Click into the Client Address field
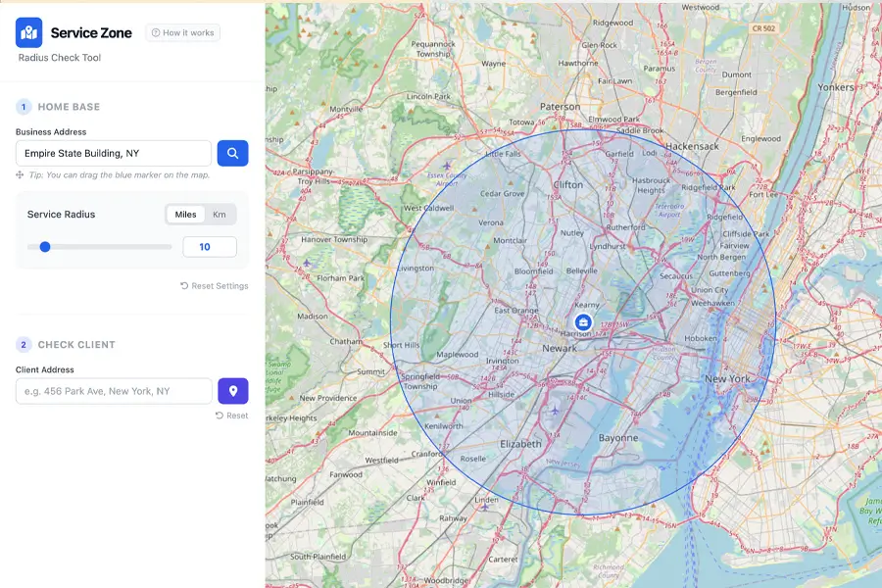The image size is (882, 588). coord(113,391)
